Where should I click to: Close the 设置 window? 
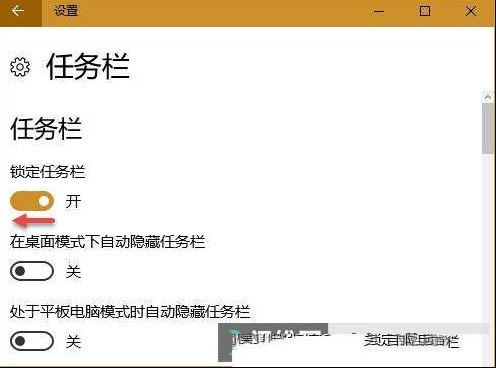coord(471,11)
